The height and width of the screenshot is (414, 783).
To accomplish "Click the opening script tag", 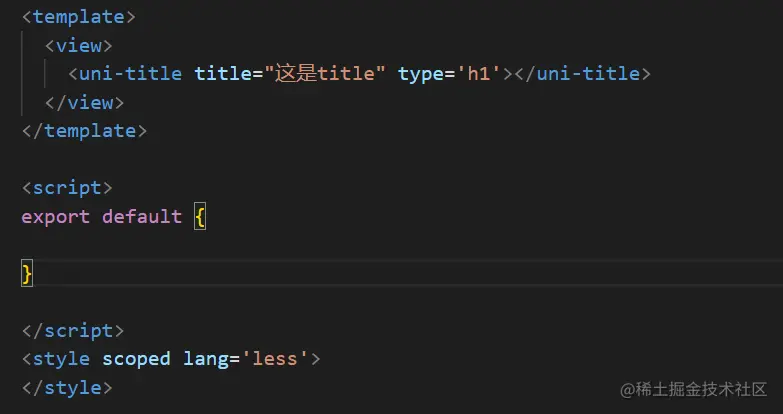I will pyautogui.click(x=67, y=189).
